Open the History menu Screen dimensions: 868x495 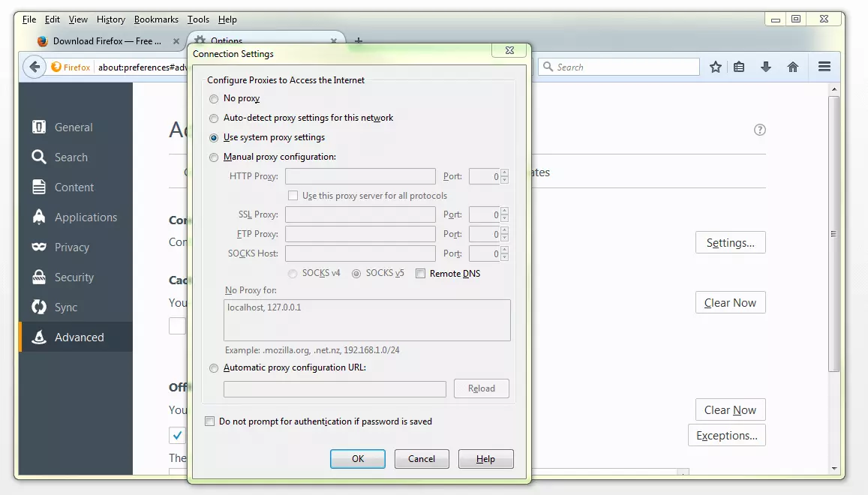tap(111, 19)
